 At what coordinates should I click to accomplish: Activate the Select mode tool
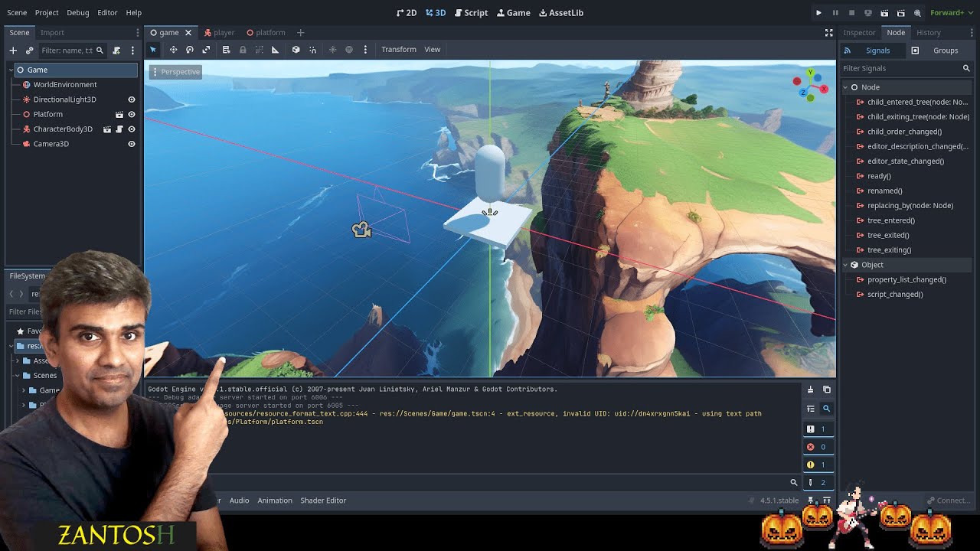click(153, 50)
